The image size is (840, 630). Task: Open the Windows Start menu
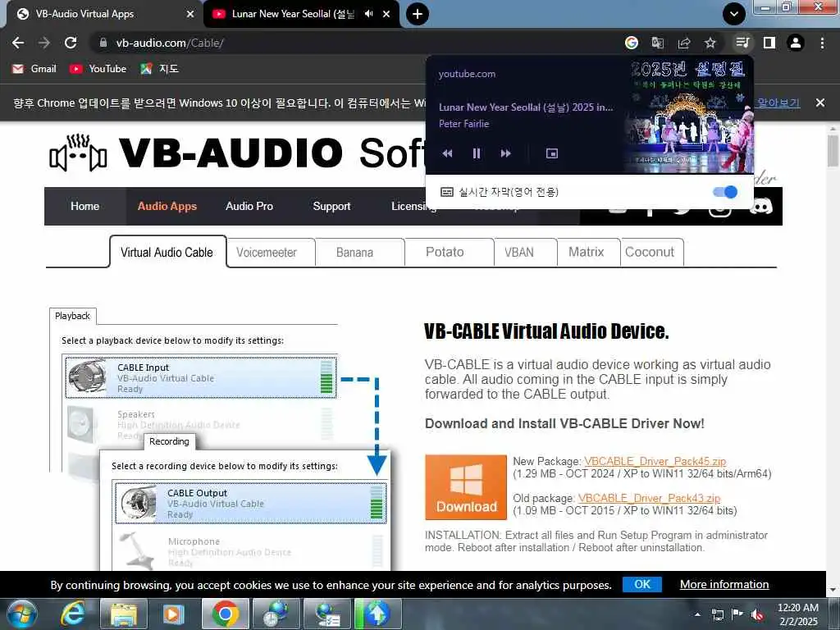(21, 614)
